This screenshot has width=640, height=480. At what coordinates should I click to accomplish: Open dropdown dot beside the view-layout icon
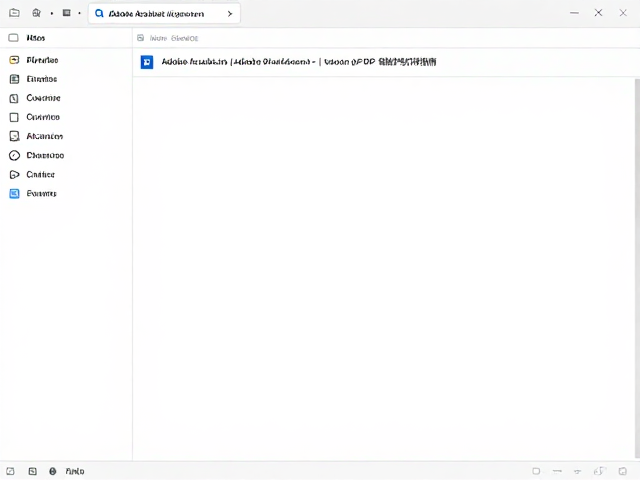click(x=80, y=13)
